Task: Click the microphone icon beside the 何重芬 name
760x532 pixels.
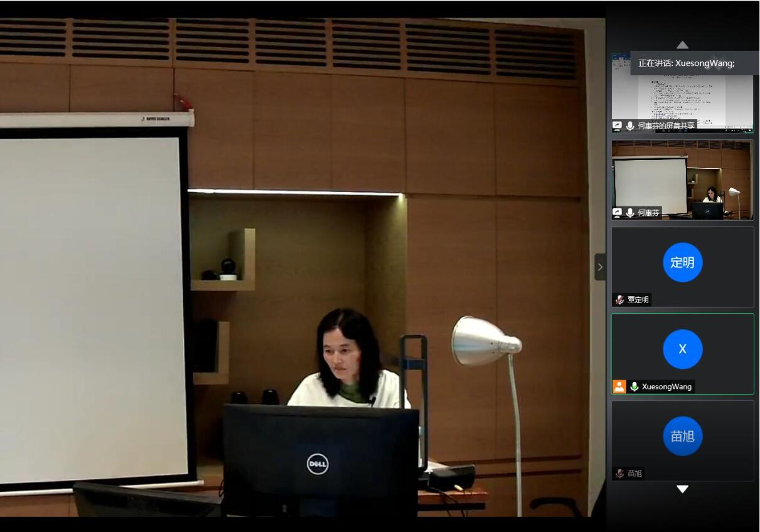Action: (630, 213)
